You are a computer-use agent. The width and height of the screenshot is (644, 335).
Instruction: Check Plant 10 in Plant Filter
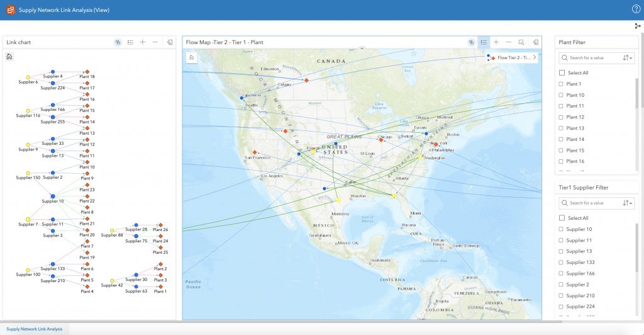coord(561,95)
